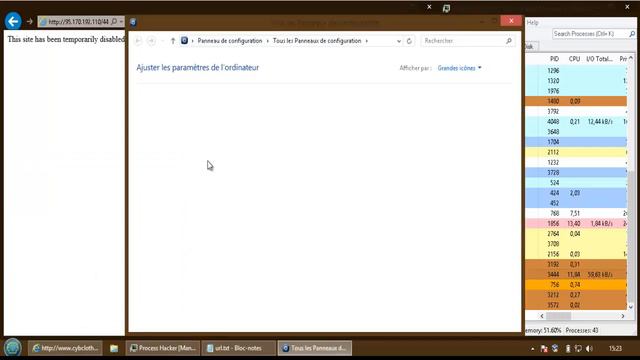Open the Help menu in Process Hacker

532,22
